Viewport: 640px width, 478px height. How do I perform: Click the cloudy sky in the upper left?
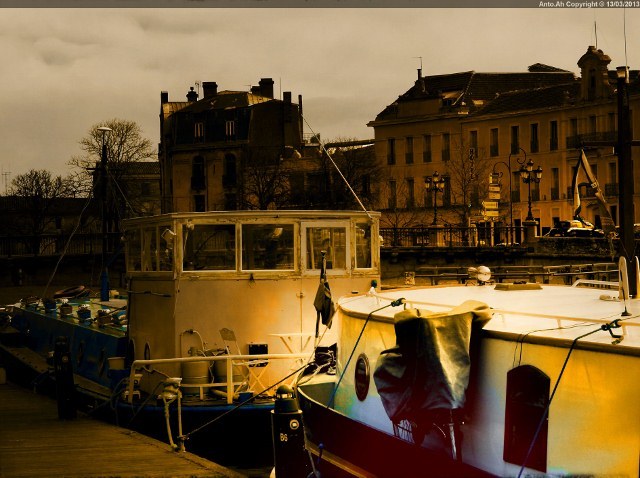click(x=80, y=60)
